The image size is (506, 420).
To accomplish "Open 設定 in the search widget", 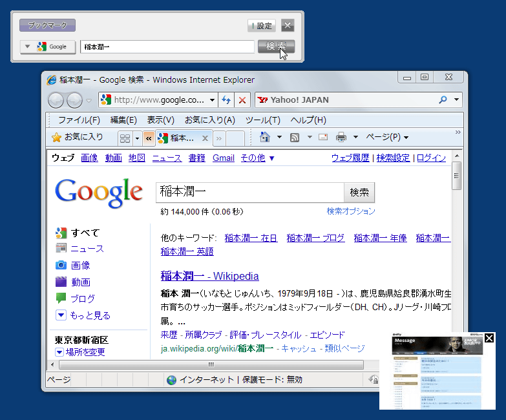I will (262, 25).
